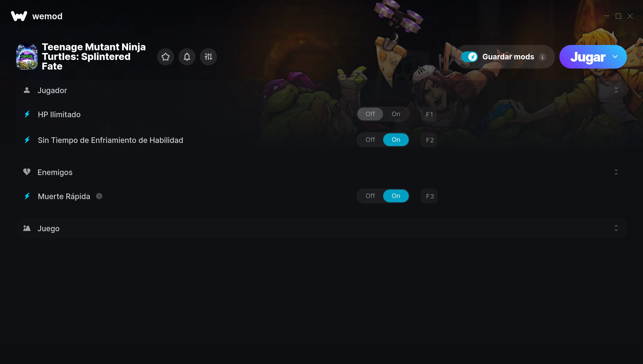Screen dimensions: 643x364
Task: Change the F3 hotkey for Muerte Rápida
Action: (x=429, y=196)
